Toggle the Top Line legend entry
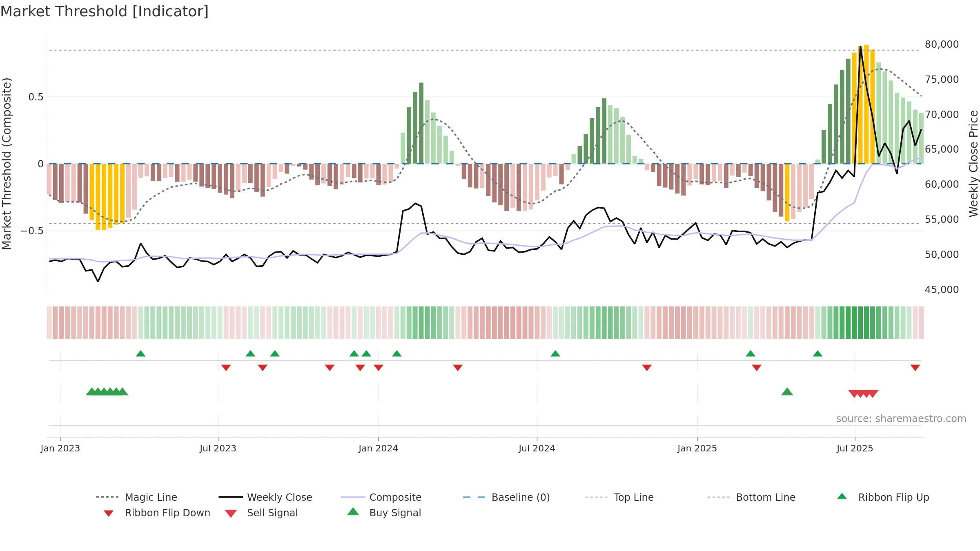The width and height of the screenshot is (980, 551). (x=619, y=497)
